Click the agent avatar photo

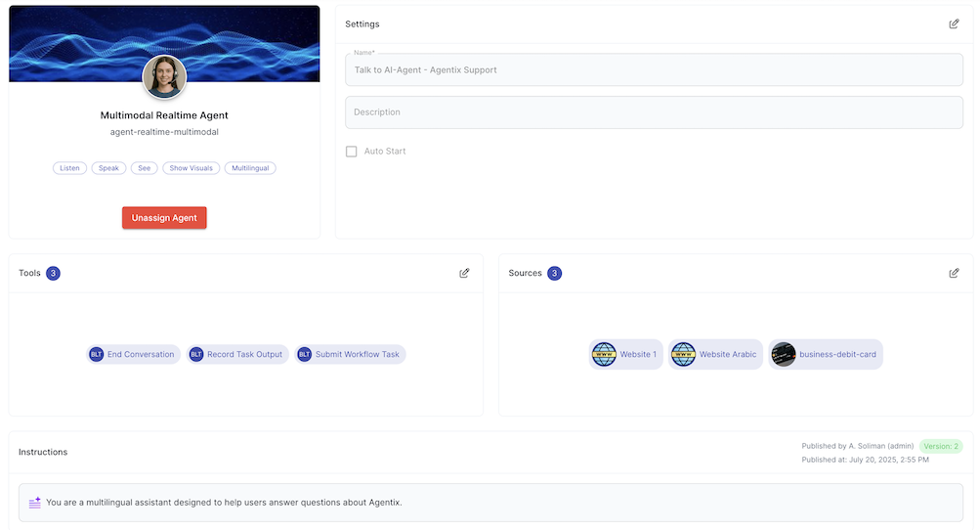164,77
